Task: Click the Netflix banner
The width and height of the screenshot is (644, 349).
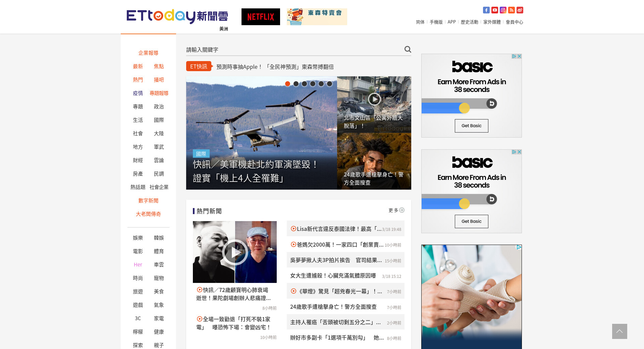Action: click(x=261, y=17)
